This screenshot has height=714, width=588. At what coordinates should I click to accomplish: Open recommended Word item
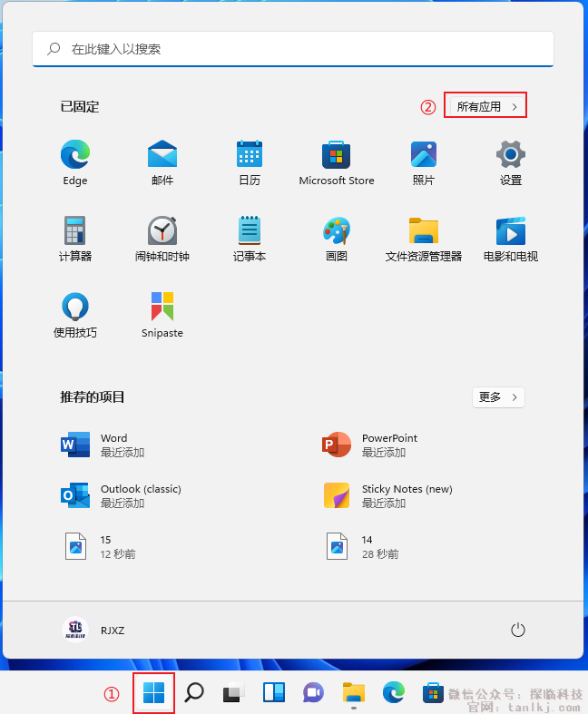coord(103,445)
